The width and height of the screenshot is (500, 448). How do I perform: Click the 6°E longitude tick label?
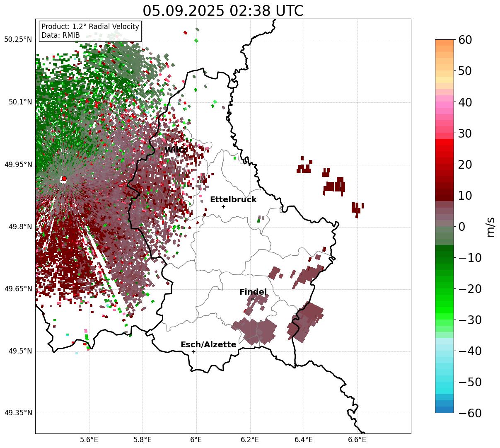coord(196,440)
